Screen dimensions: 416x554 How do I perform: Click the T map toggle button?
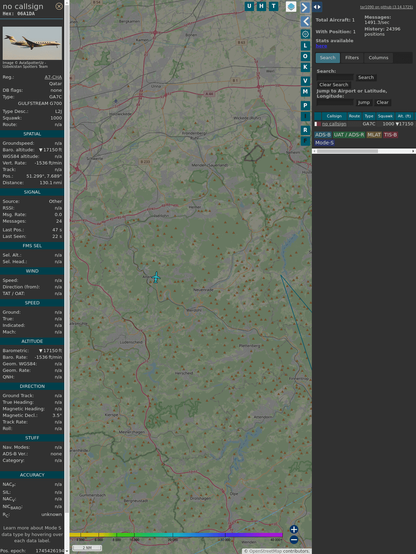(x=273, y=6)
